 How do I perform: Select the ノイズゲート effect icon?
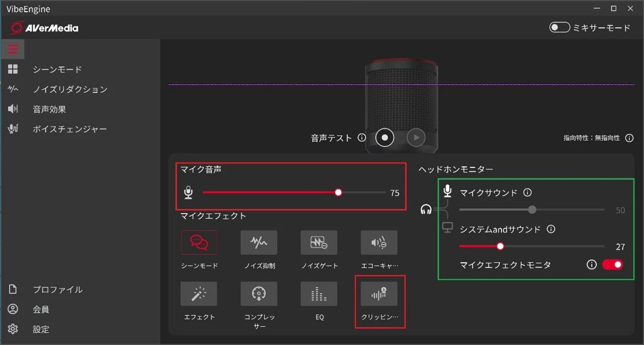pyautogui.click(x=319, y=243)
